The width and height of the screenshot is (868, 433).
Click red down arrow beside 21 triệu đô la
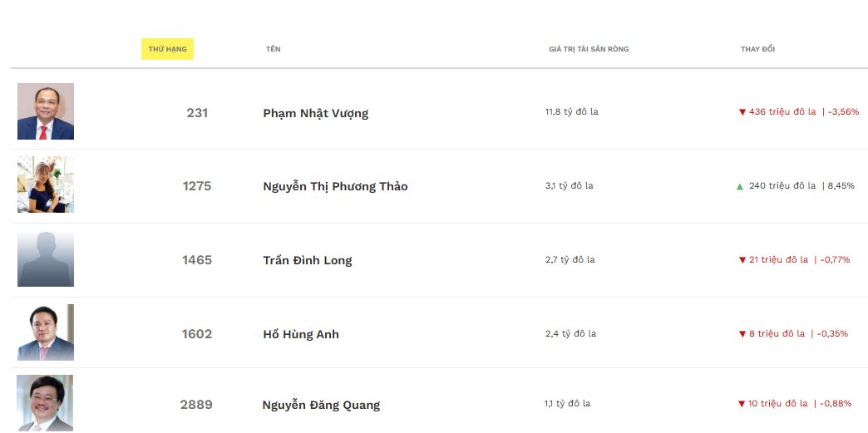coord(742,260)
